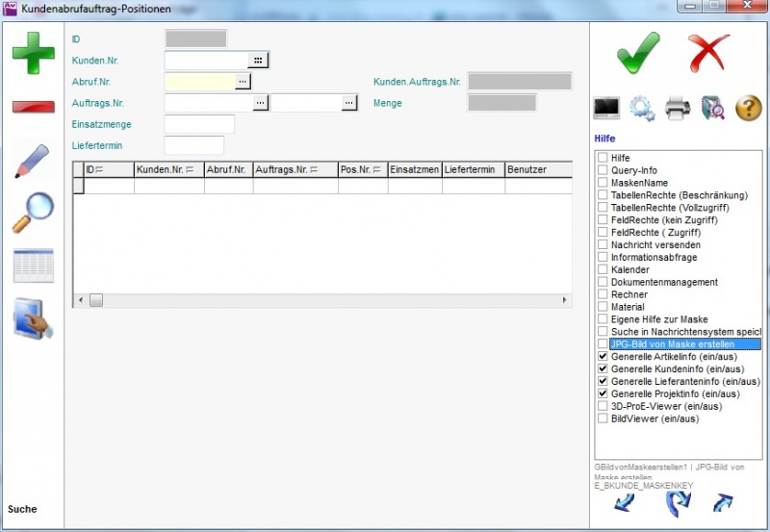Open search with the magnifying glass icon
Viewport: 770px width, 532px height.
pyautogui.click(x=33, y=213)
